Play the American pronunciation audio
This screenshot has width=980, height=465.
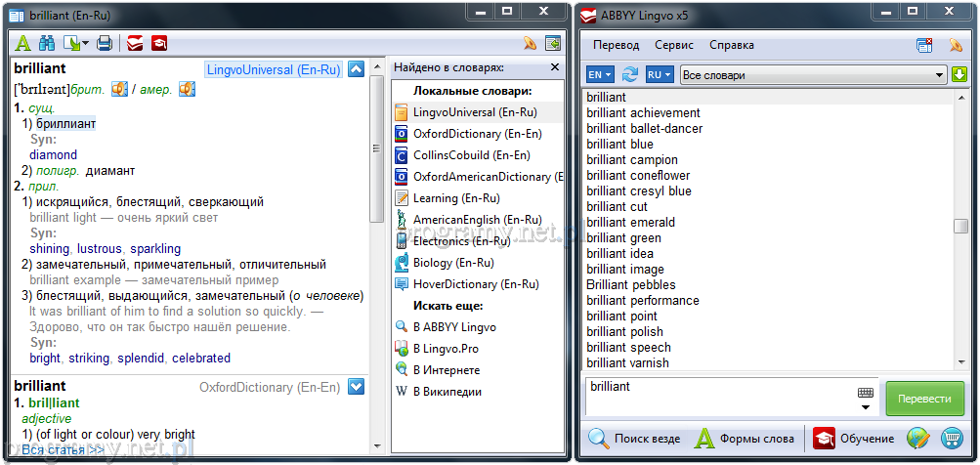click(x=187, y=89)
